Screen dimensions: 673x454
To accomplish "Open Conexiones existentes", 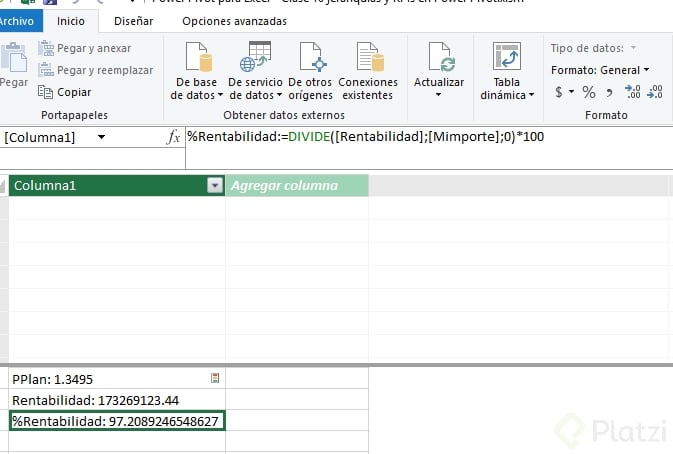I will coord(368,71).
